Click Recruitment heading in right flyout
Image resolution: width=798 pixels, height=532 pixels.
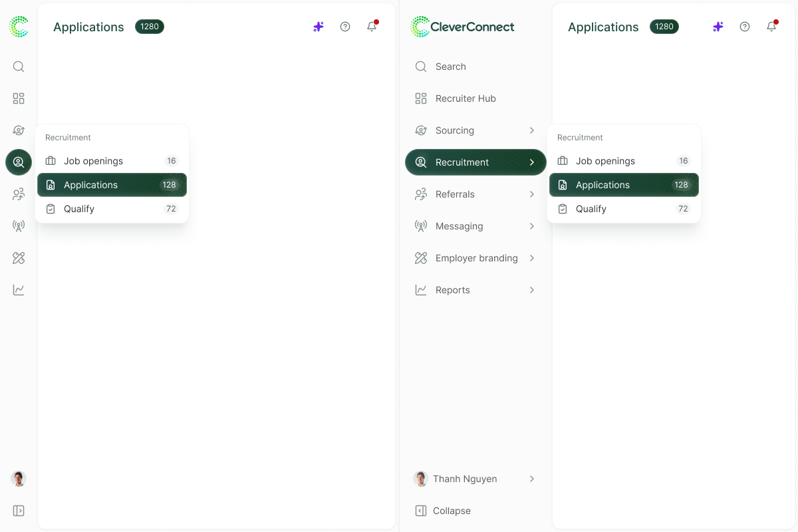[580, 138]
